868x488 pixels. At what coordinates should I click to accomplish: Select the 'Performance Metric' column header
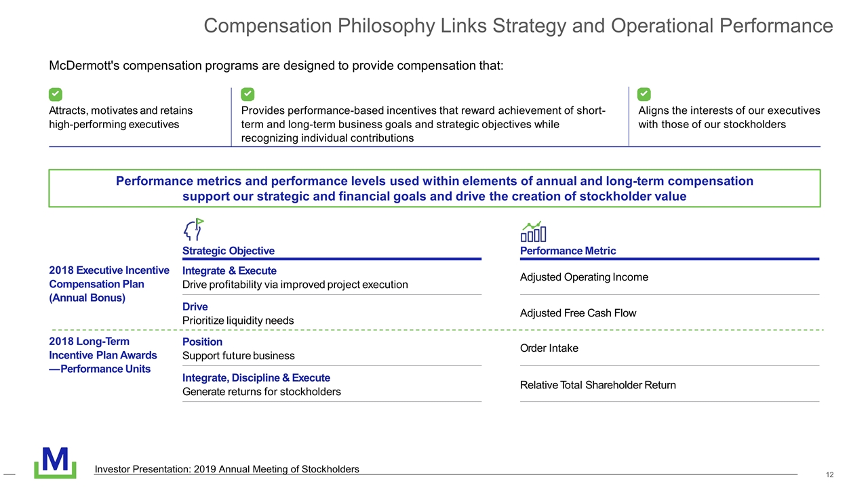click(x=568, y=251)
